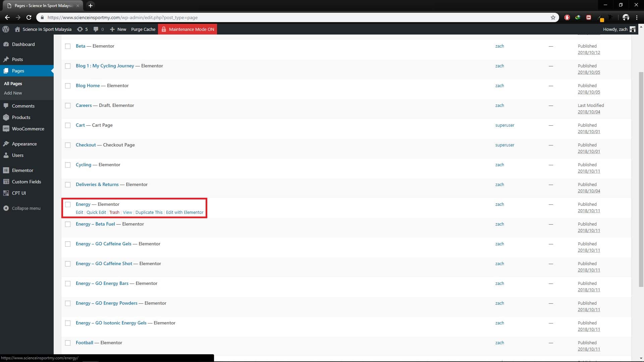This screenshot has width=644, height=362.
Task: Select the Add New submenu
Action: (x=13, y=93)
